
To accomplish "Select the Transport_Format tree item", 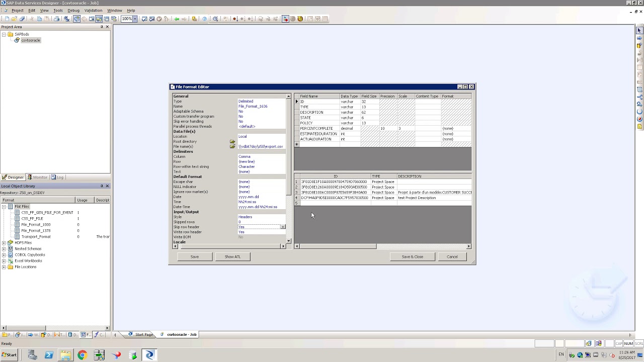I will (x=36, y=236).
